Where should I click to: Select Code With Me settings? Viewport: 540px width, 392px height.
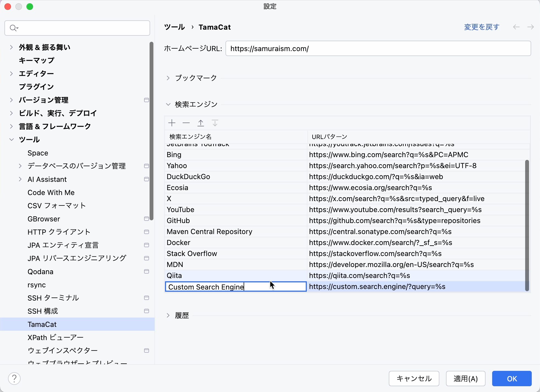(x=51, y=192)
